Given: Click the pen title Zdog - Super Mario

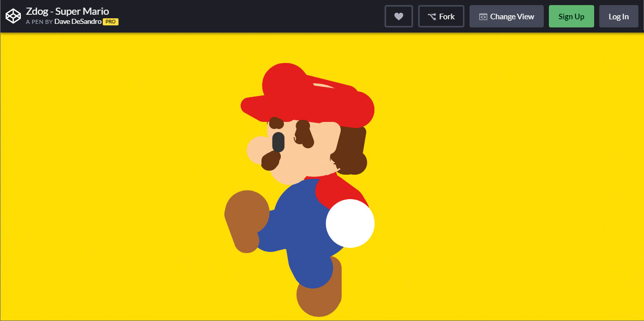Looking at the screenshot, I should pyautogui.click(x=68, y=11).
